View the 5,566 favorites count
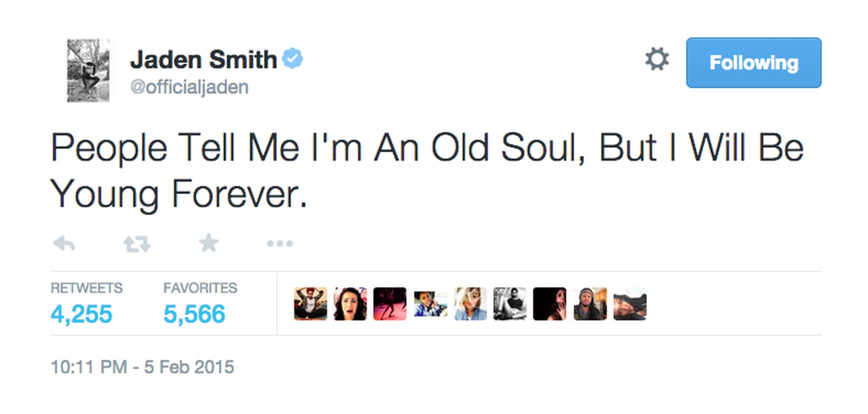868x414 pixels. 194,314
